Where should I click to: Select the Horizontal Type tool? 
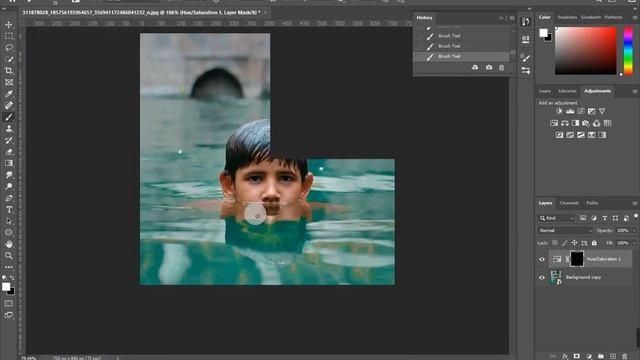(x=9, y=209)
